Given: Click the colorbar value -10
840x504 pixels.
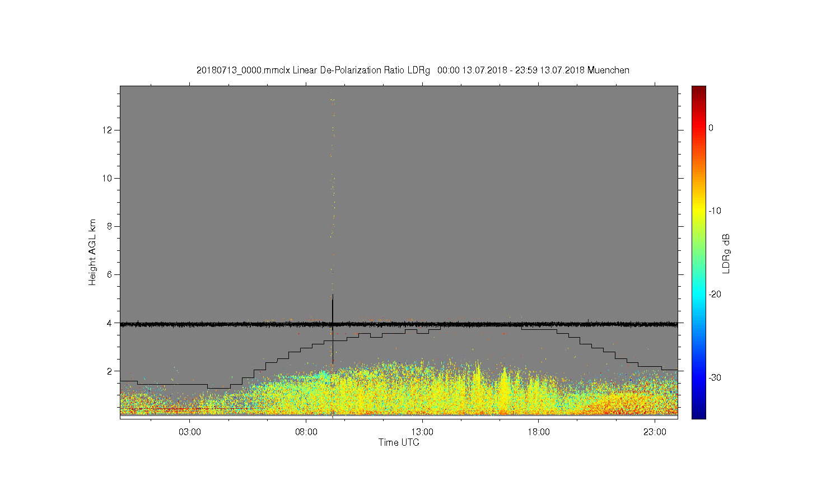Looking at the screenshot, I should coord(715,211).
